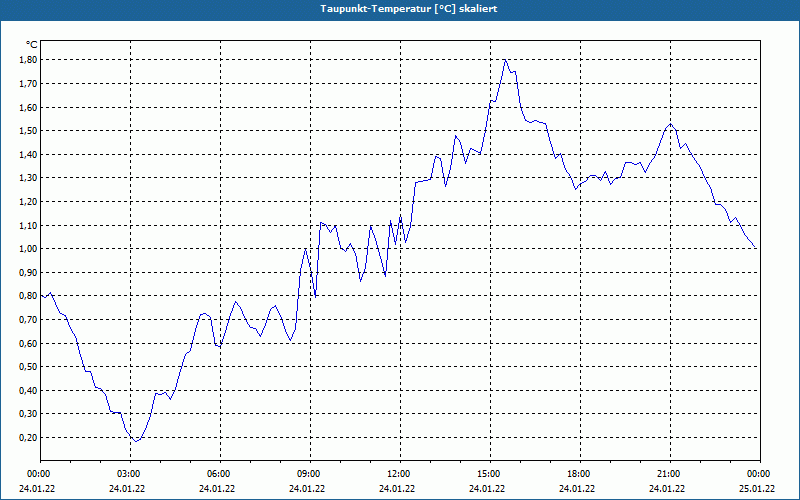This screenshot has width=800, height=500.
Task: Select the 1,30 y-axis label
Action: pyautogui.click(x=28, y=178)
